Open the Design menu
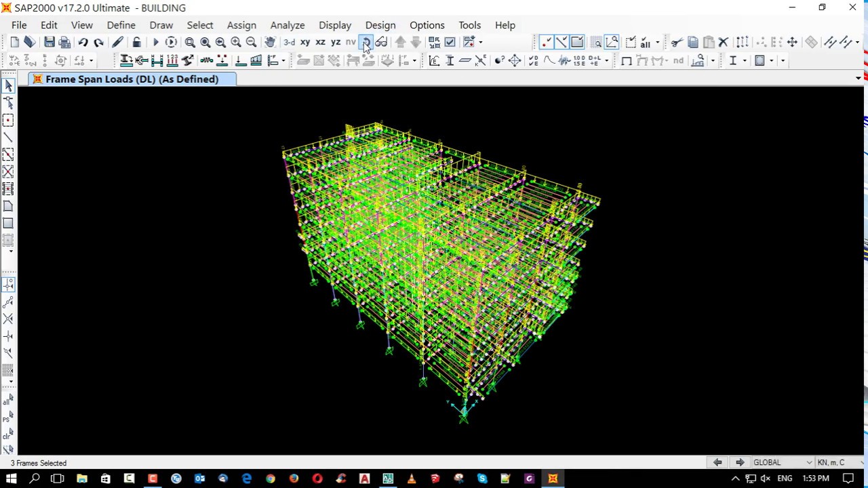This screenshot has width=868, height=488. [380, 25]
